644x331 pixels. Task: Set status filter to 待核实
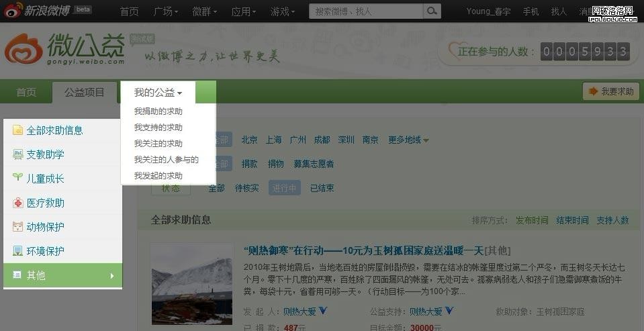[246, 188]
